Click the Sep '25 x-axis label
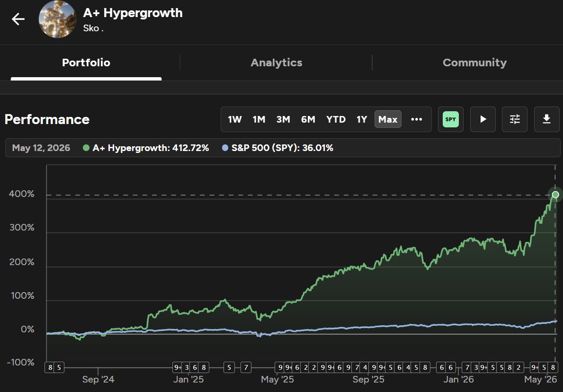The image size is (563, 392). click(368, 379)
